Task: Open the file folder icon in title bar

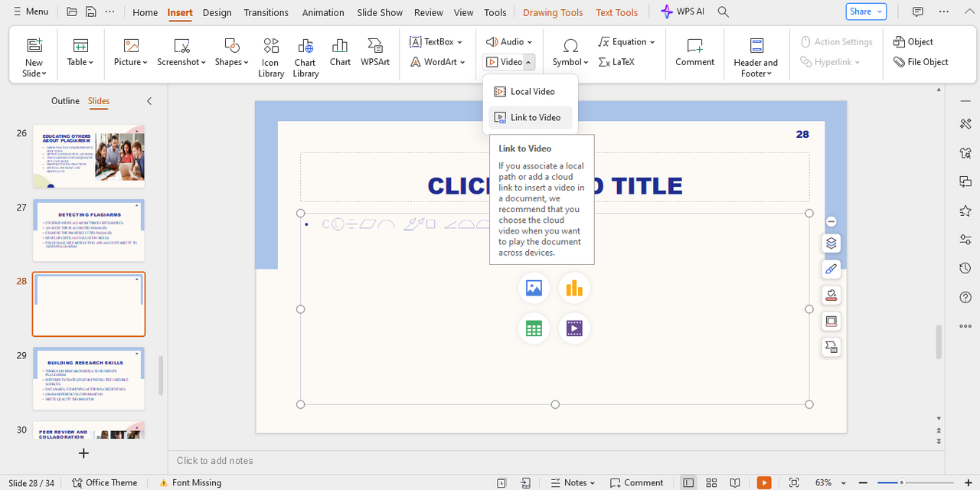Action: pos(72,11)
